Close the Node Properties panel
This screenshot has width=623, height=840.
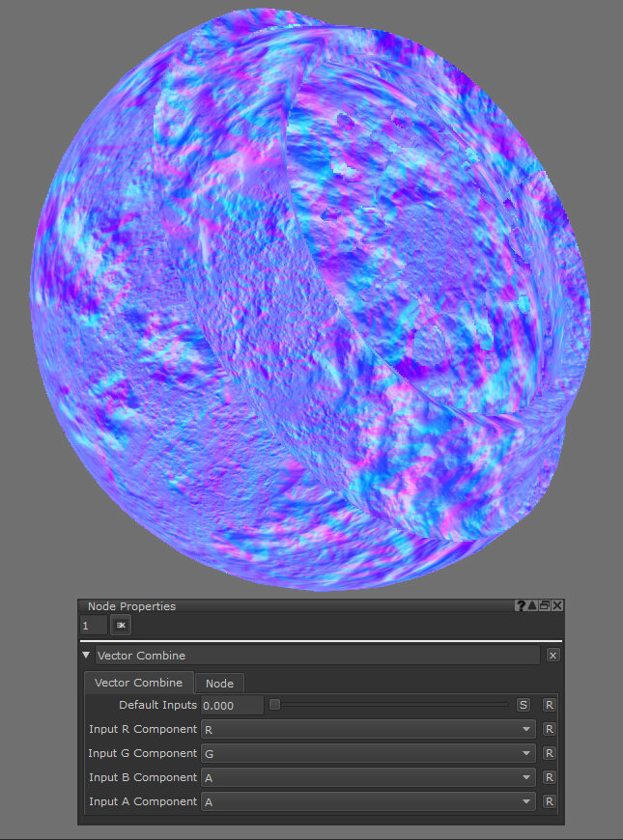click(557, 606)
